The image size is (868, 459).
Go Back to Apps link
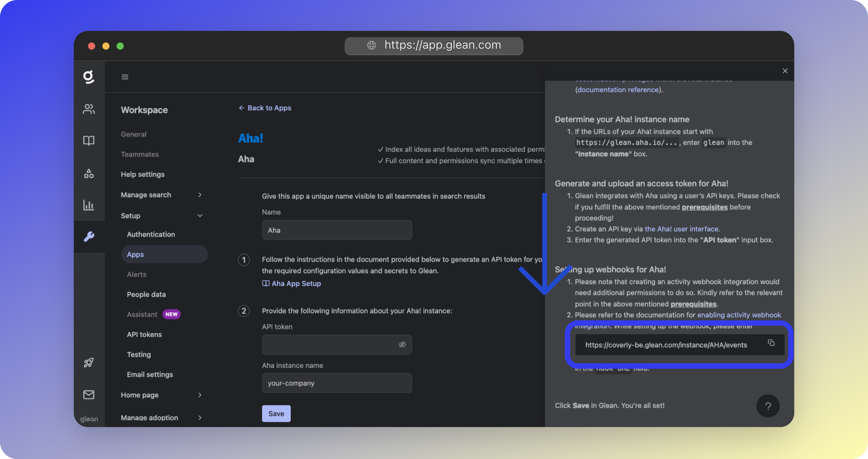(x=265, y=108)
